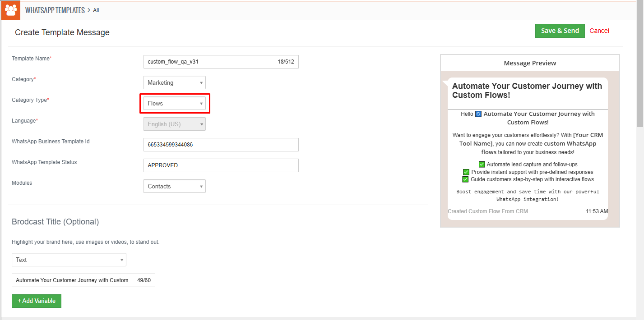
Task: Click the Message Preview header text
Action: (x=530, y=63)
